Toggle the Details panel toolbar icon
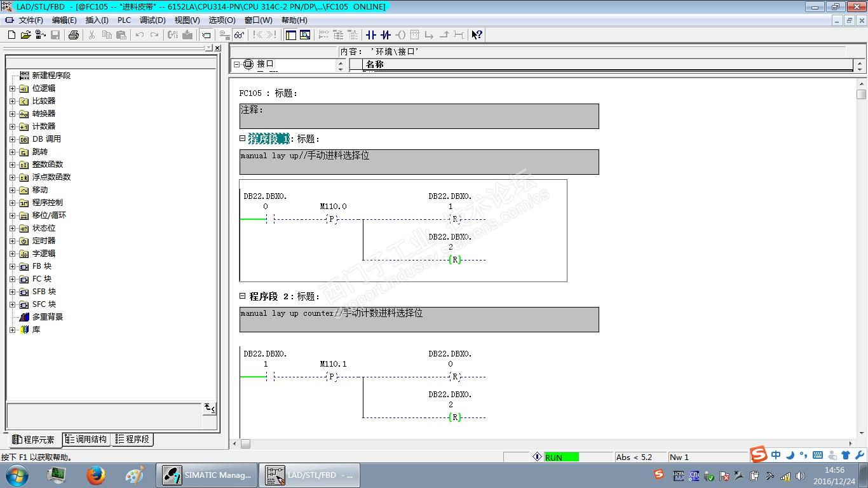The width and height of the screenshot is (868, 488). [306, 35]
